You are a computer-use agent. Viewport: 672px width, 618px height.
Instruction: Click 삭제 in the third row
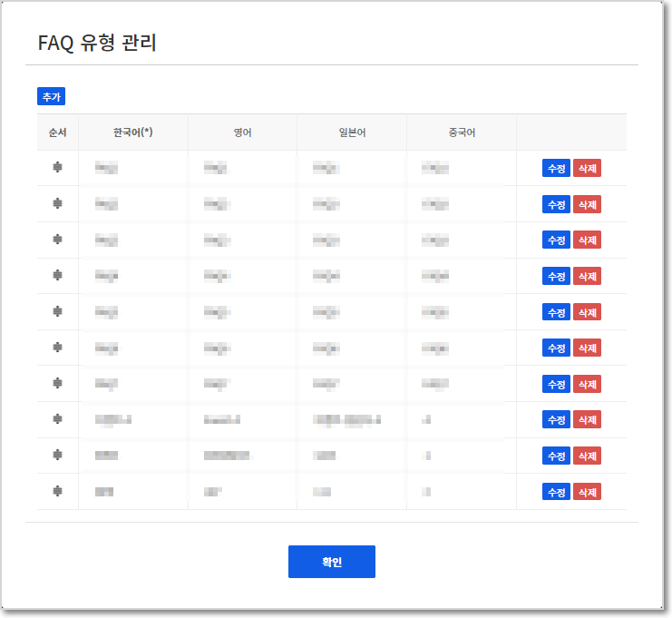click(587, 240)
